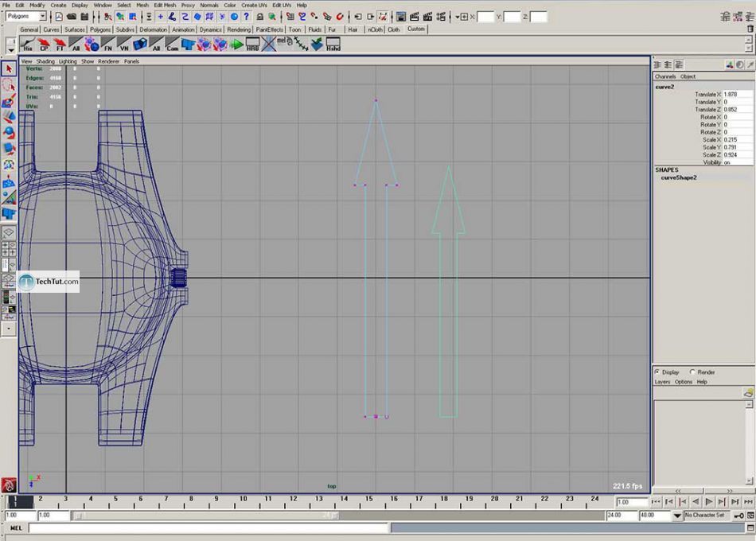Open the Create UVs menu
Screen dimensions: 756x541
point(254,5)
